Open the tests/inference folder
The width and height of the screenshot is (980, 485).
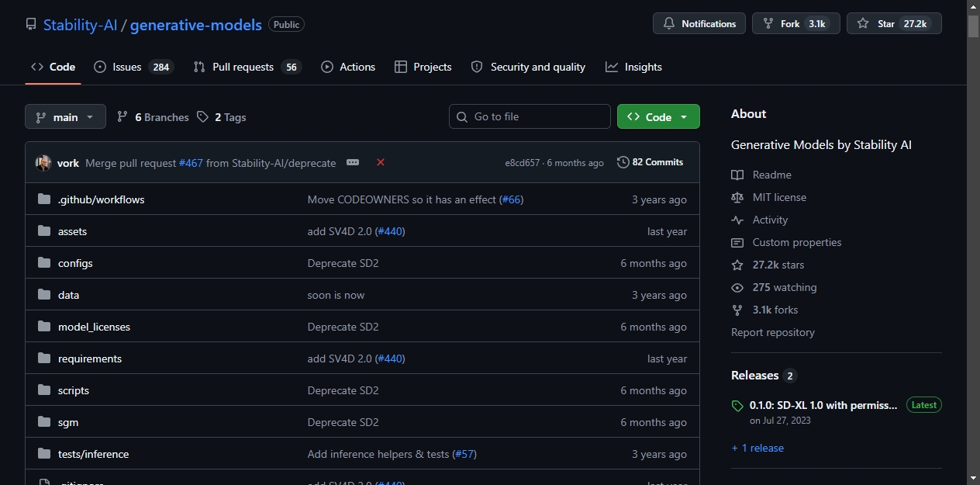[93, 454]
